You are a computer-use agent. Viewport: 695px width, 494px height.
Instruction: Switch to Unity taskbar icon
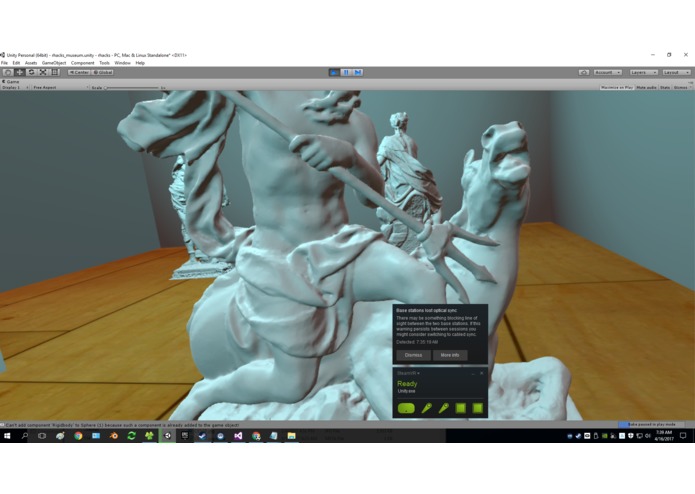(x=167, y=436)
